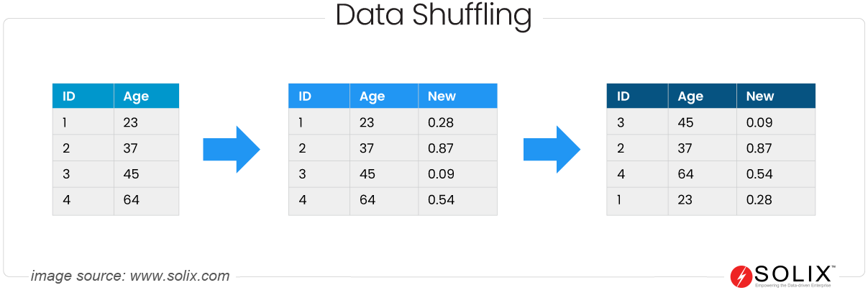
Task: Select the ID header in the first table
Action: 69,96
